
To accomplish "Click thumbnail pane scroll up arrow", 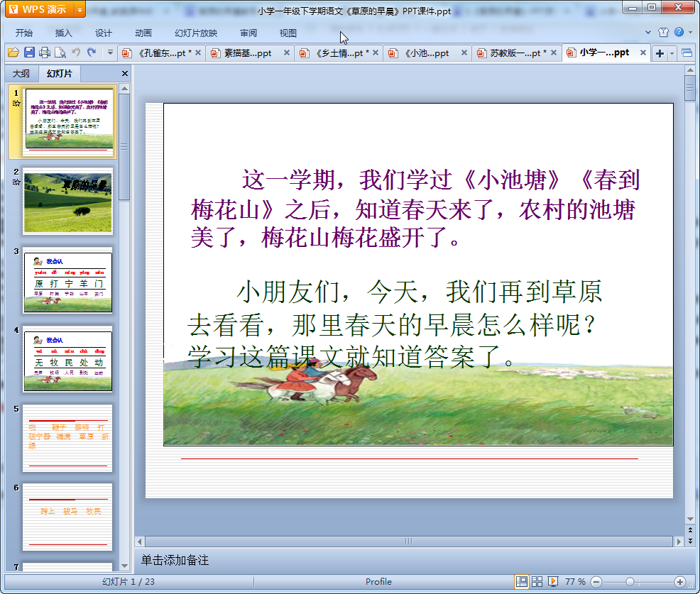I will click(124, 89).
